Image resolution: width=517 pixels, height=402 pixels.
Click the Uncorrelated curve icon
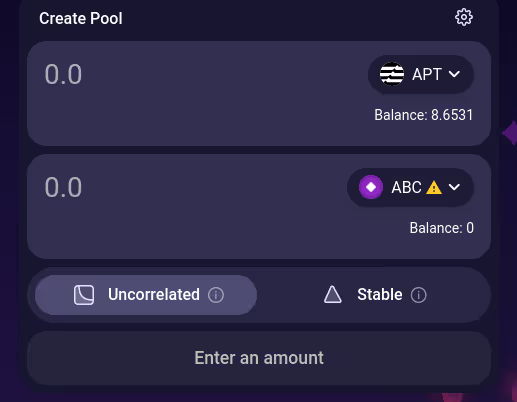(x=84, y=295)
